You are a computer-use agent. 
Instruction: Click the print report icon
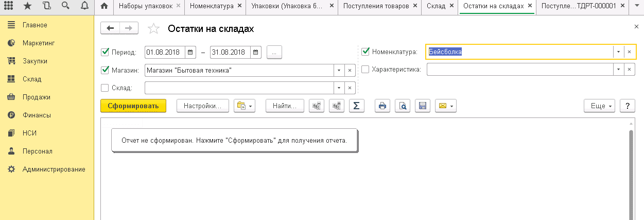point(382,106)
